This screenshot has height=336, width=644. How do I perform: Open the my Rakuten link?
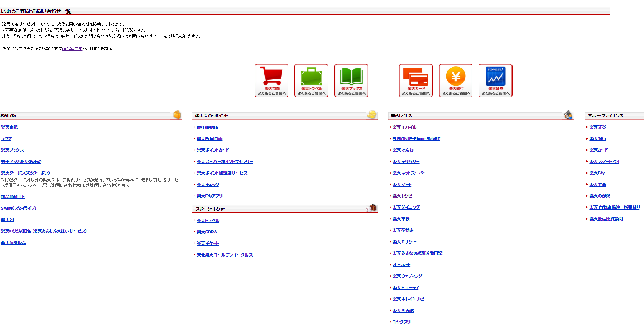click(207, 127)
